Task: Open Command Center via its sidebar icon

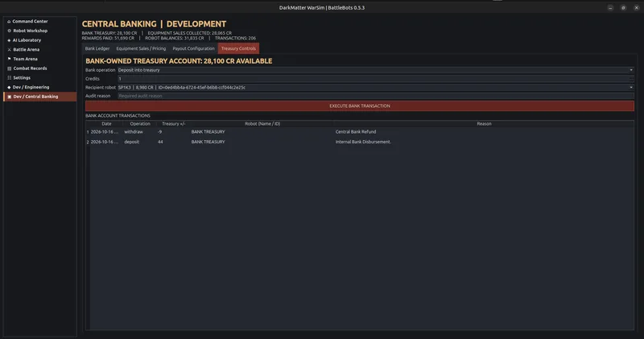Action: (x=9, y=22)
